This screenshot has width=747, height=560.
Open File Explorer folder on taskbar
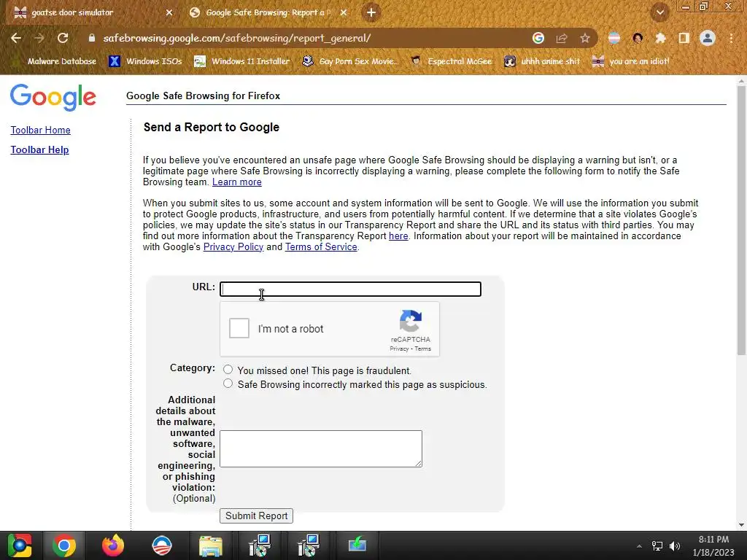click(211, 545)
